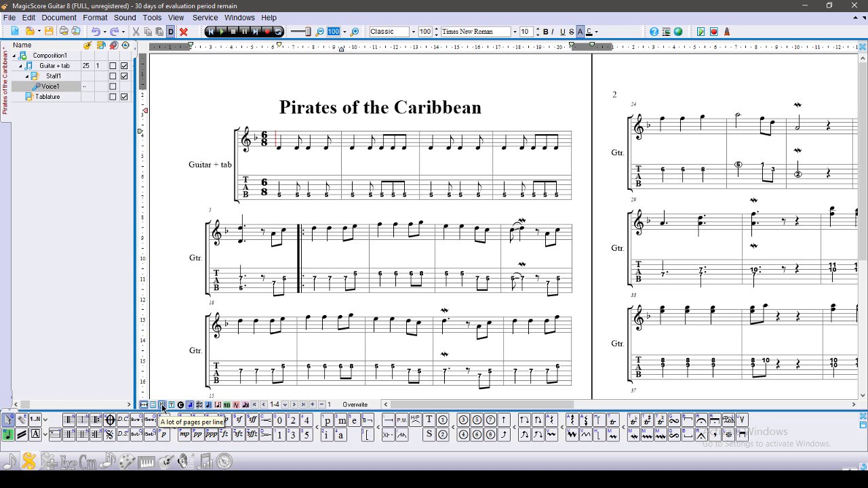This screenshot has height=488, width=868.
Task: Open the File menu
Action: click(9, 18)
